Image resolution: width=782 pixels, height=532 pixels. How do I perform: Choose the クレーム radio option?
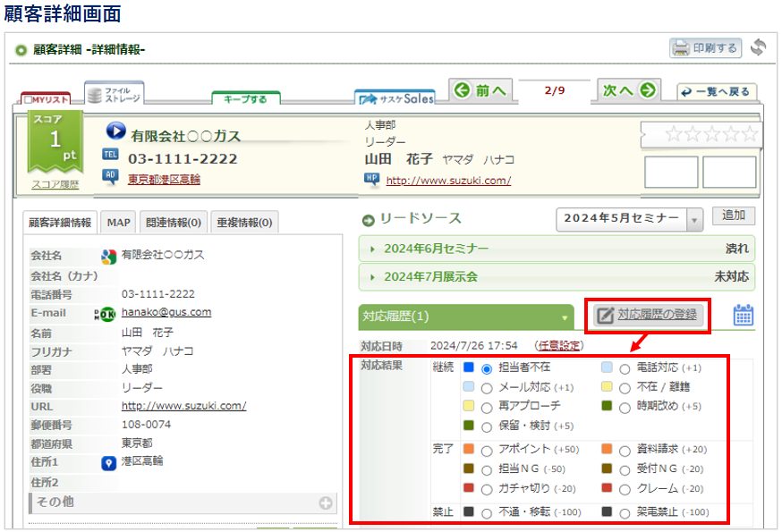tap(625, 489)
